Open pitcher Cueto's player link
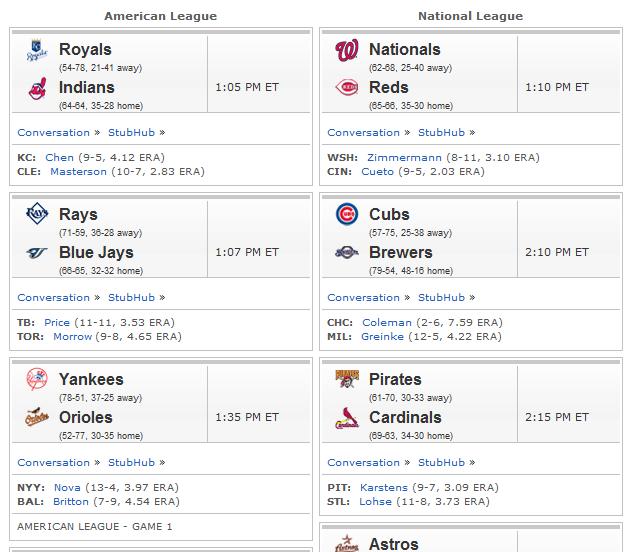The image size is (627, 552). click(x=377, y=172)
